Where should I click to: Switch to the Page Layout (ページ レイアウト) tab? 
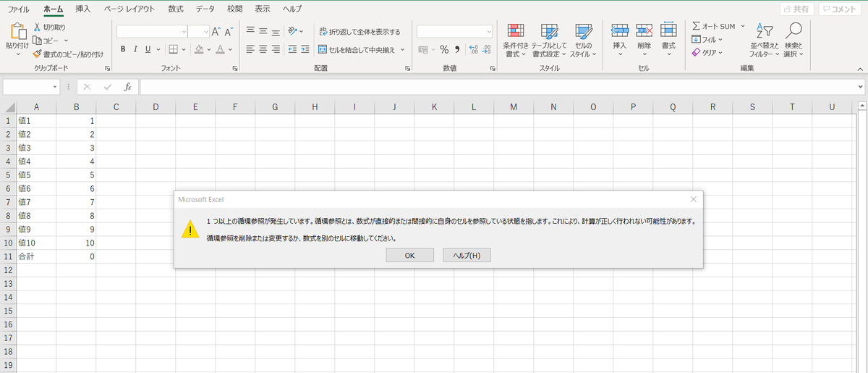[x=128, y=9]
